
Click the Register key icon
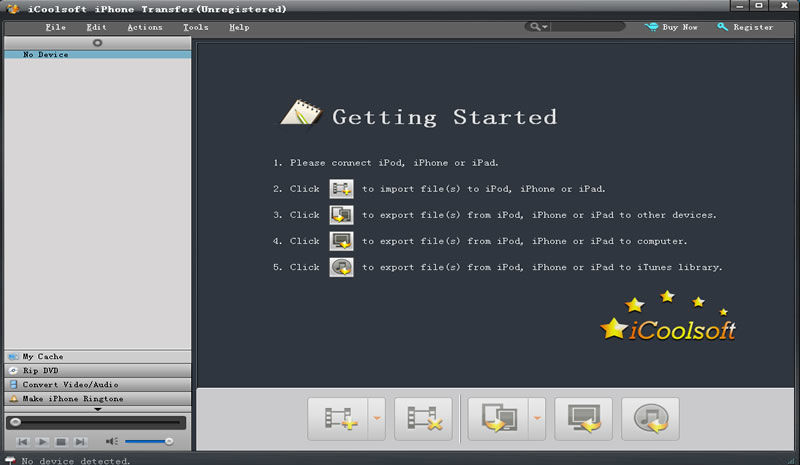(x=722, y=27)
